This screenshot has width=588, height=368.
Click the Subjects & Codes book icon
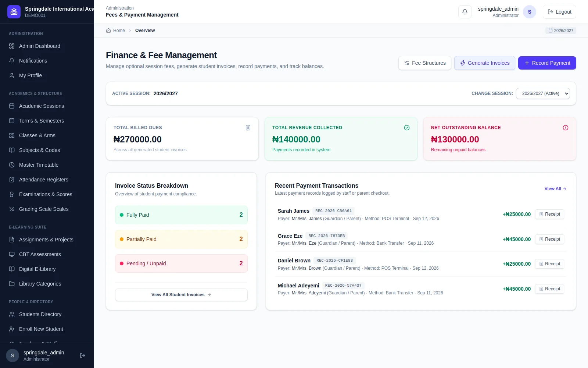pyautogui.click(x=12, y=150)
